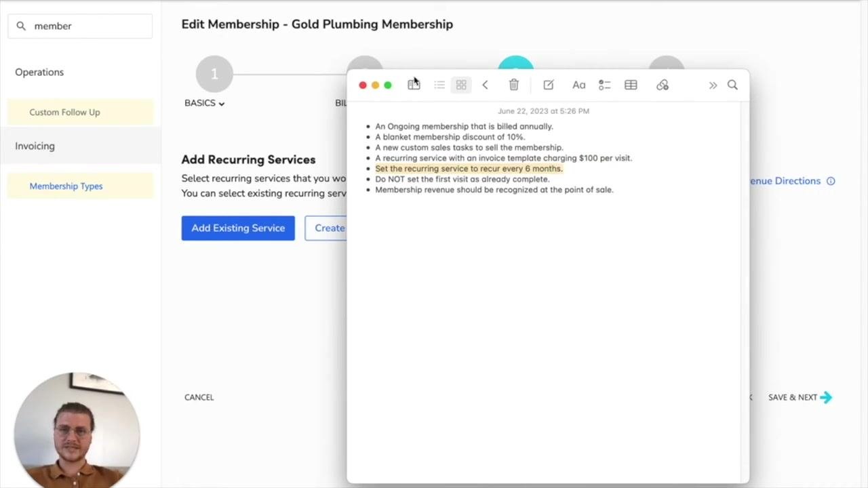Open Membership Types in sidebar
This screenshot has width=868, height=488.
[80, 186]
